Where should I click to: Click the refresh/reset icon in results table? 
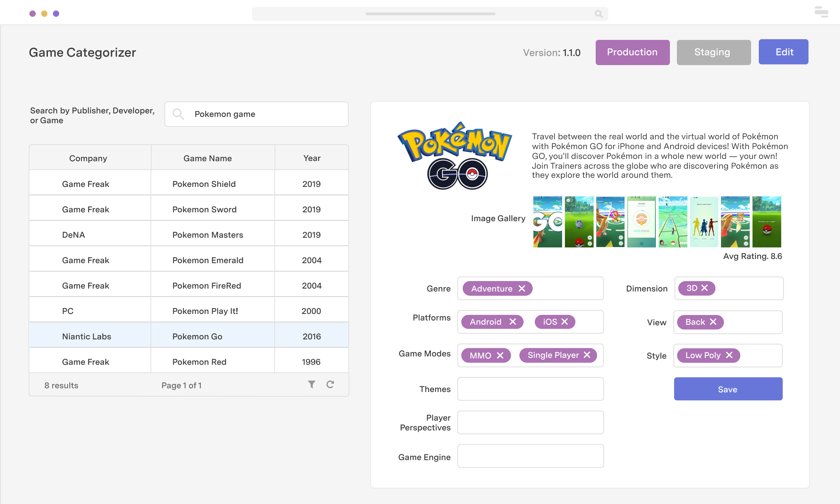click(x=331, y=384)
